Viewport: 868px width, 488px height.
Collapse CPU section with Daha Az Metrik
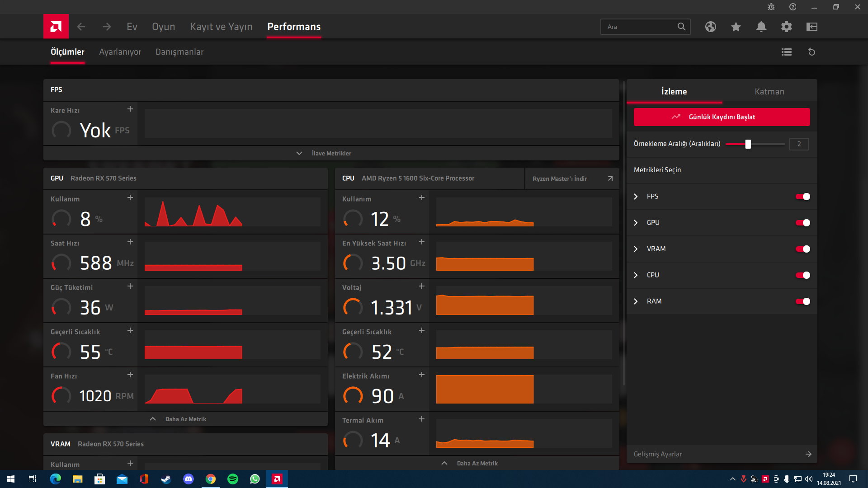pyautogui.click(x=477, y=463)
